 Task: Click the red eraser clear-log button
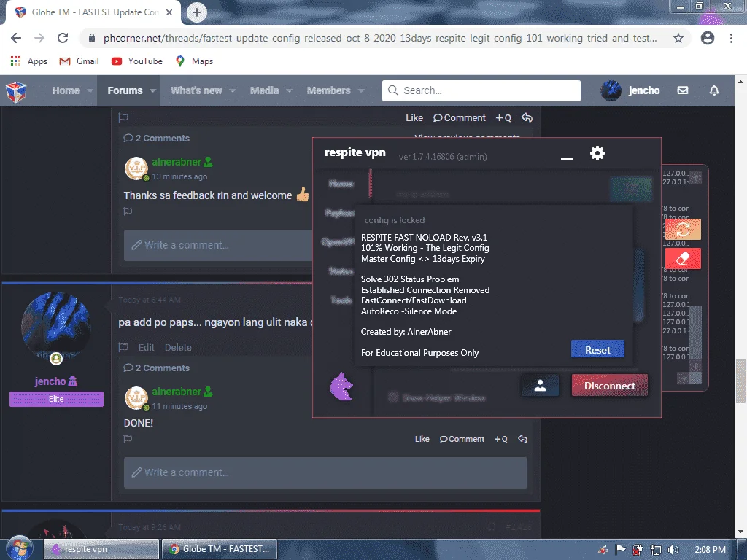[683, 259]
